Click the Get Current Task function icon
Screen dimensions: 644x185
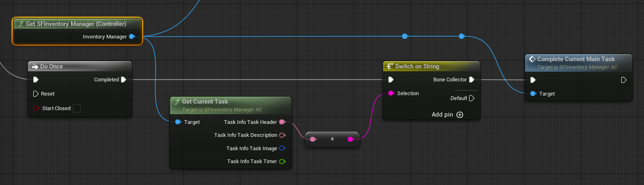point(177,102)
